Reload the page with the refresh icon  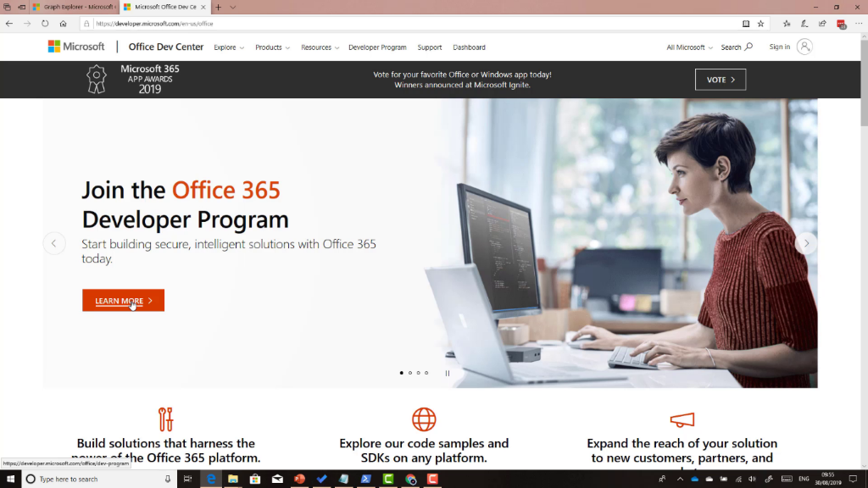click(45, 24)
